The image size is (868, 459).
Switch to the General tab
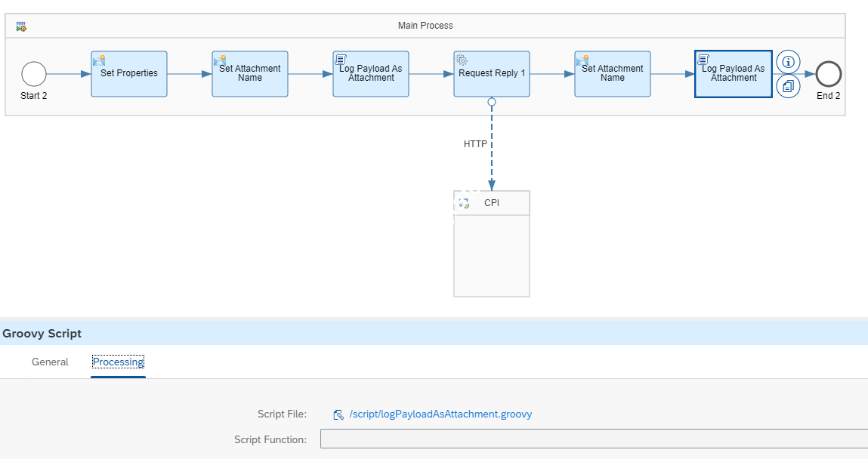(x=50, y=362)
